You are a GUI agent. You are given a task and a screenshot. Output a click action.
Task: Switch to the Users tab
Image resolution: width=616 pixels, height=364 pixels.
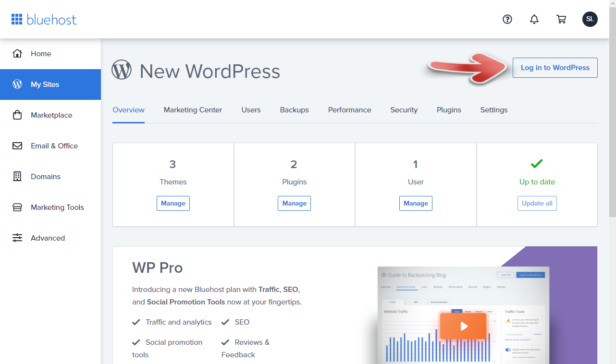tap(251, 110)
